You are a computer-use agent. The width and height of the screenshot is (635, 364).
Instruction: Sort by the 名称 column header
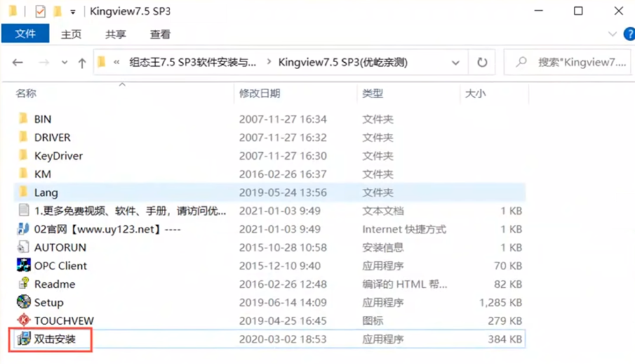click(26, 93)
